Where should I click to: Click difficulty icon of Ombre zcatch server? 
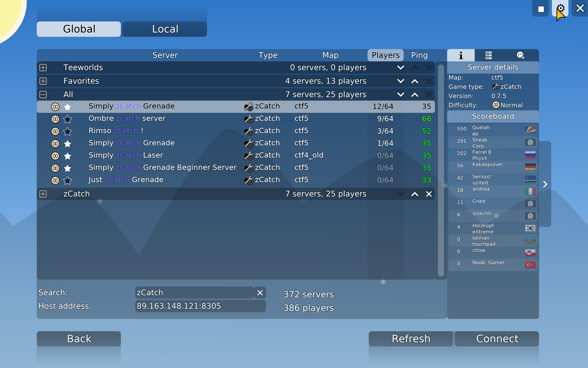click(x=55, y=119)
